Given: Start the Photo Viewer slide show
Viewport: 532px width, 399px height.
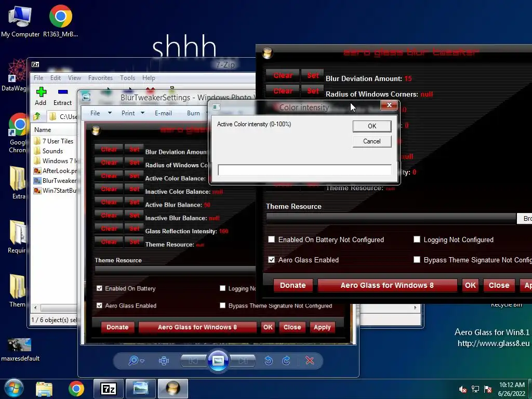Looking at the screenshot, I should click(x=218, y=361).
